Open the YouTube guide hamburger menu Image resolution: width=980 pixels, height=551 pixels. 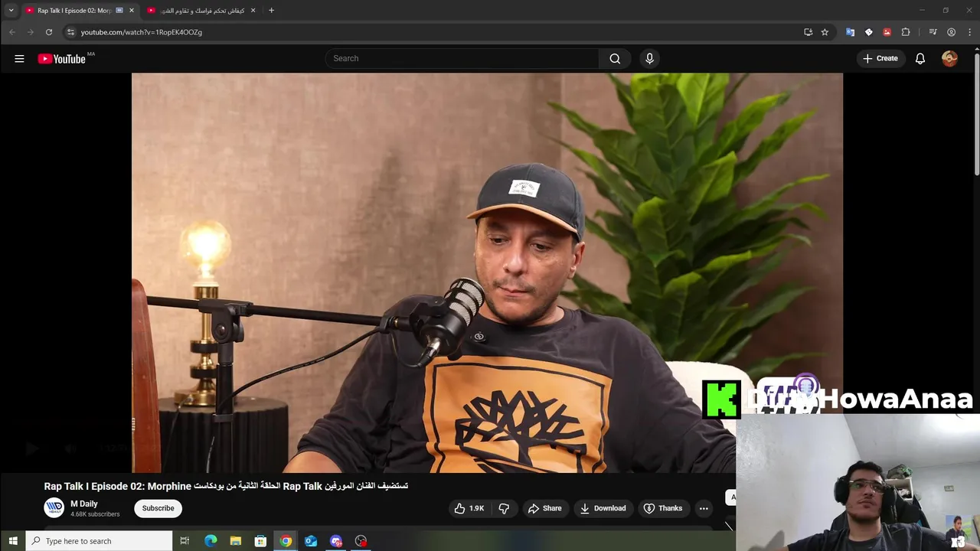19,58
